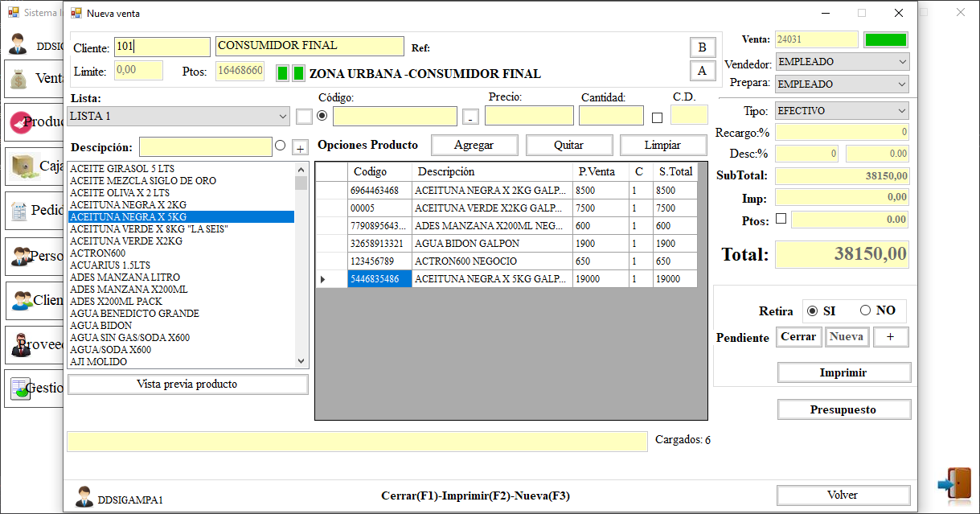Click the B button
This screenshot has height=514, width=980.
point(703,47)
